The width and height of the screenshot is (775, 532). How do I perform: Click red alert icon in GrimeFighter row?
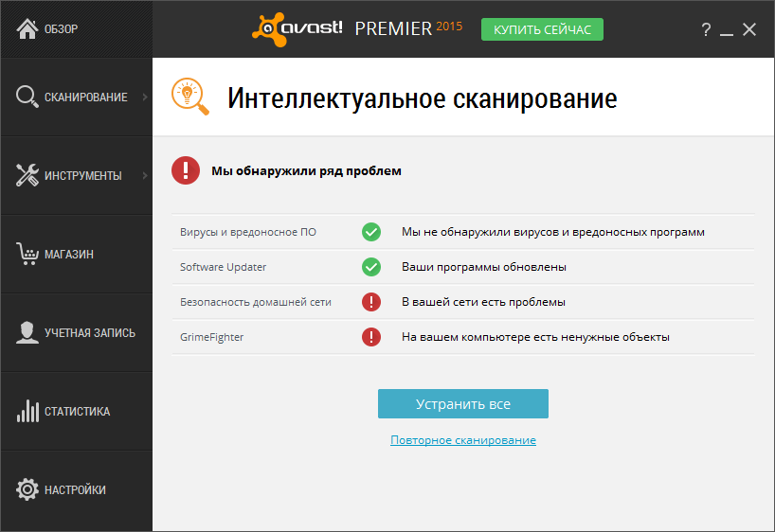(371, 337)
